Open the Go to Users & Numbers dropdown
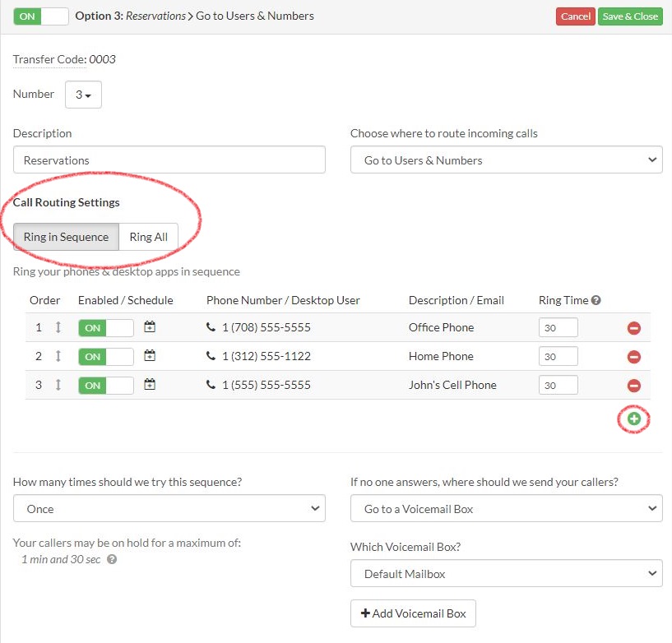The width and height of the screenshot is (672, 643). click(x=507, y=160)
